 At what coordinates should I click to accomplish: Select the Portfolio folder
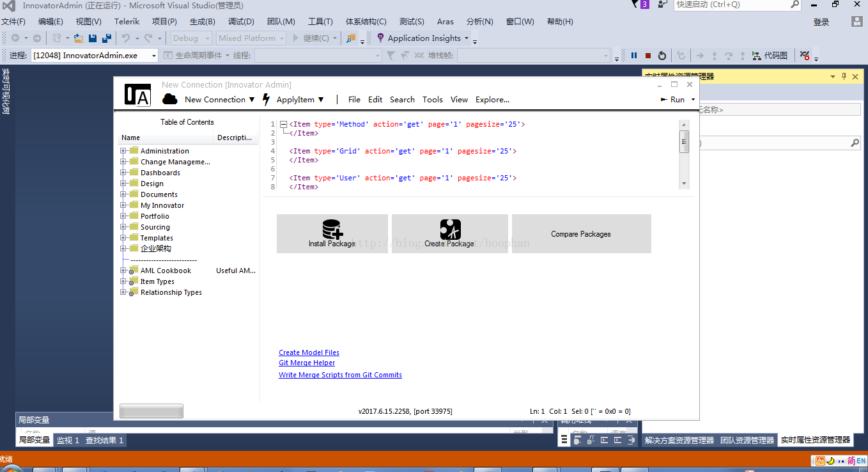pyautogui.click(x=155, y=216)
